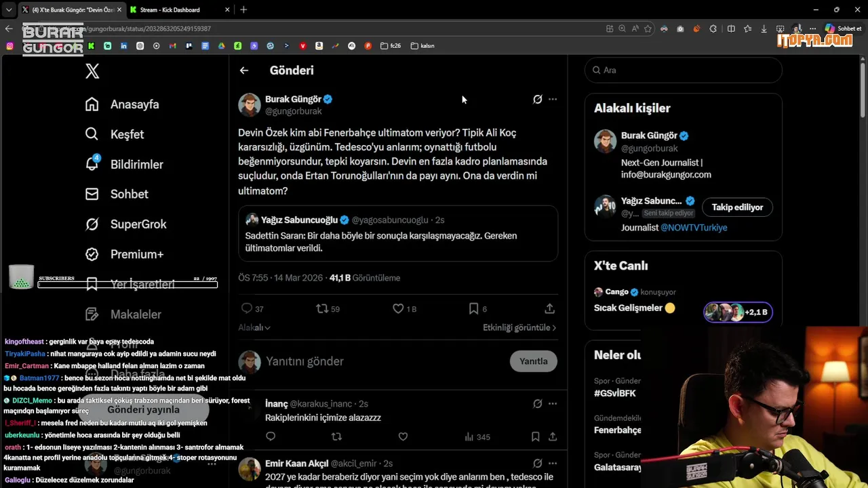Open Instagram bookmark in the bookmarks bar
The image size is (868, 488).
point(9,46)
